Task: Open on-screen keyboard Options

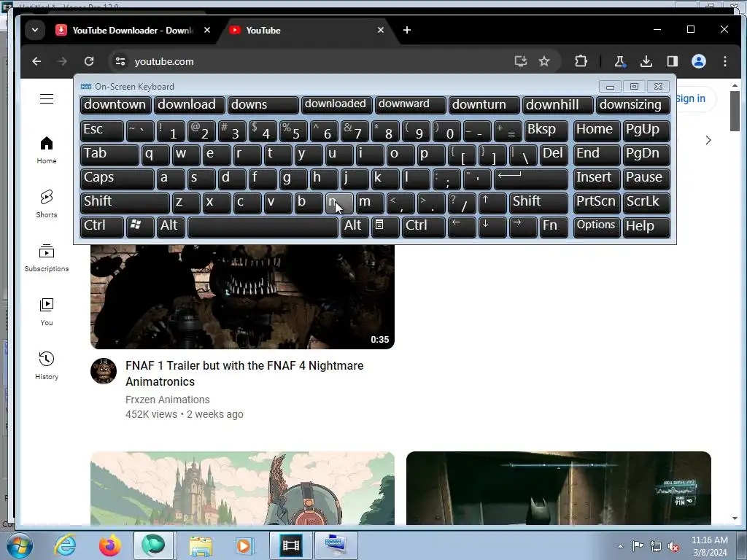Action: (x=597, y=227)
